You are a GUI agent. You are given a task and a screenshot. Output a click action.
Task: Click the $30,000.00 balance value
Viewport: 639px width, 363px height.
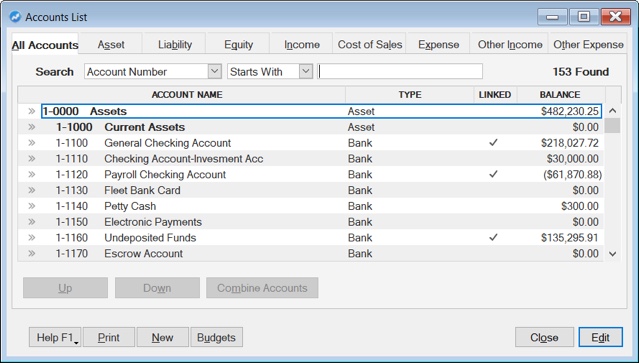tap(573, 158)
